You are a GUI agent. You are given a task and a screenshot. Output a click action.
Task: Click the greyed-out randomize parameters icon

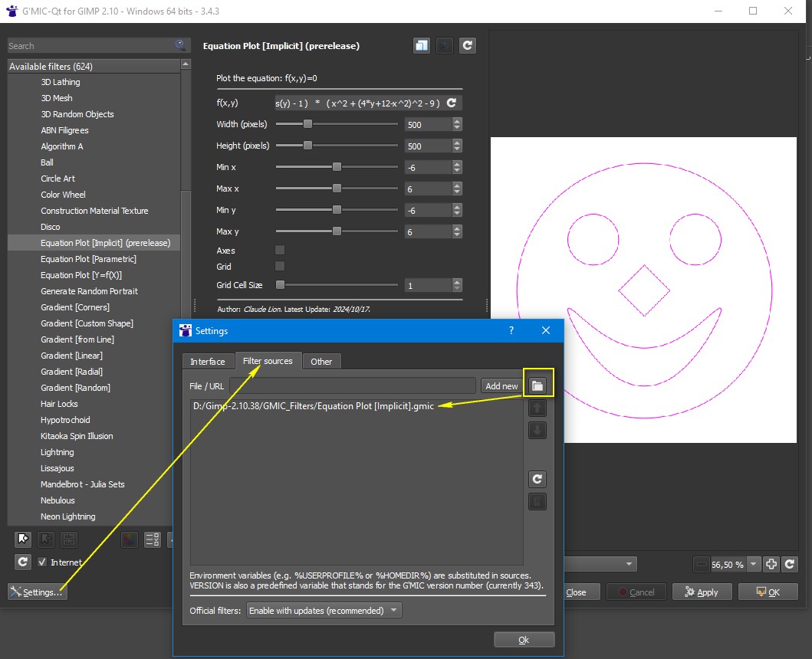point(444,45)
